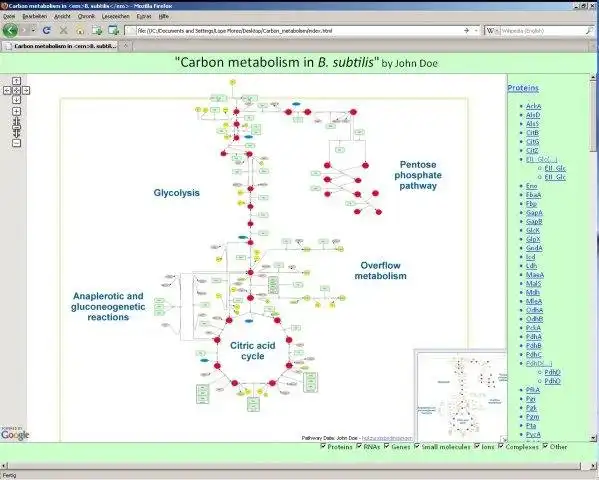Toggle the Proteins checkbox
The height and width of the screenshot is (480, 599).
click(x=323, y=446)
